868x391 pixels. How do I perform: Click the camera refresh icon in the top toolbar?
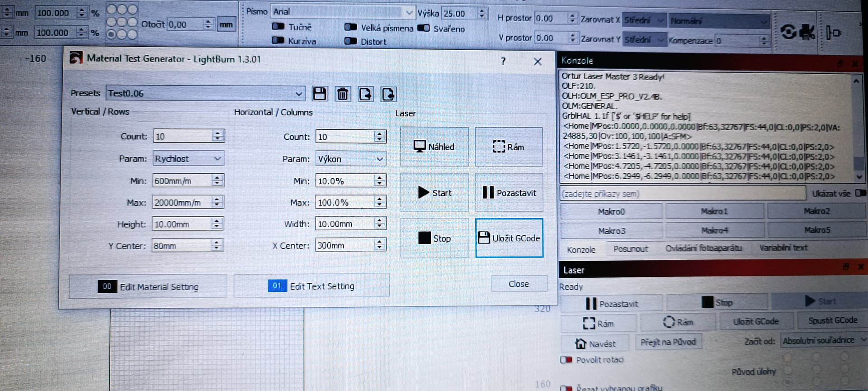coord(788,32)
